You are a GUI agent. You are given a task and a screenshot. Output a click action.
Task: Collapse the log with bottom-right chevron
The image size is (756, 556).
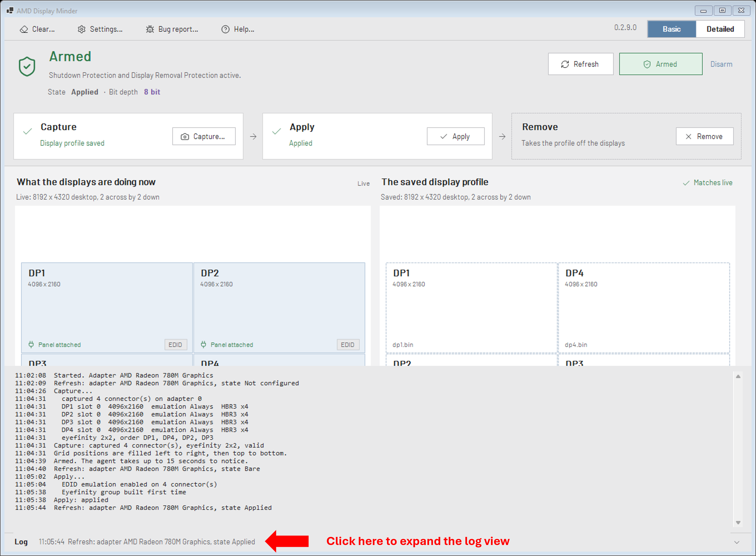[x=736, y=542]
